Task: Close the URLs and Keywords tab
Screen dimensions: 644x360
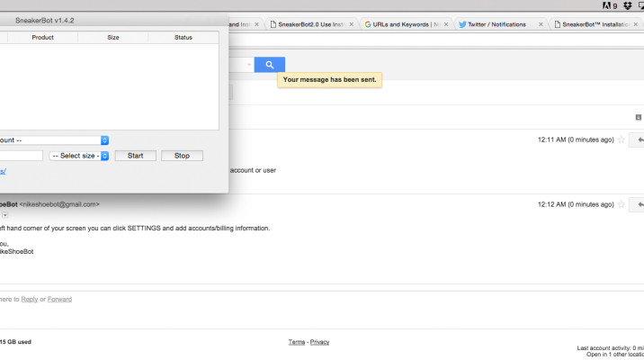Action: tap(447, 24)
